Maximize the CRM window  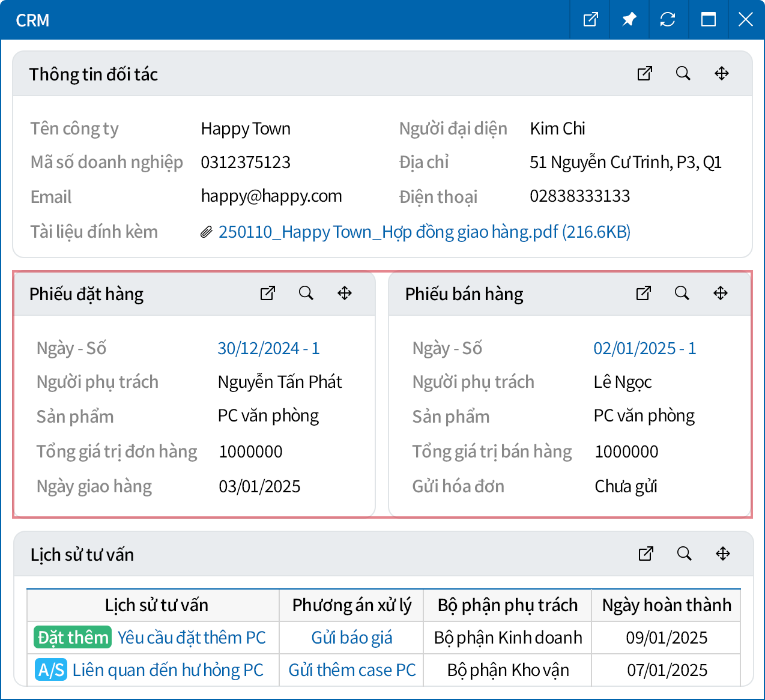point(708,20)
